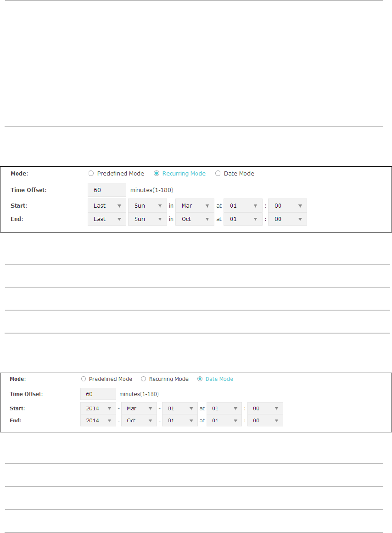The image size is (392, 533).
Task: Open Start minute '00' dropdown in date panel
Action: click(265, 408)
